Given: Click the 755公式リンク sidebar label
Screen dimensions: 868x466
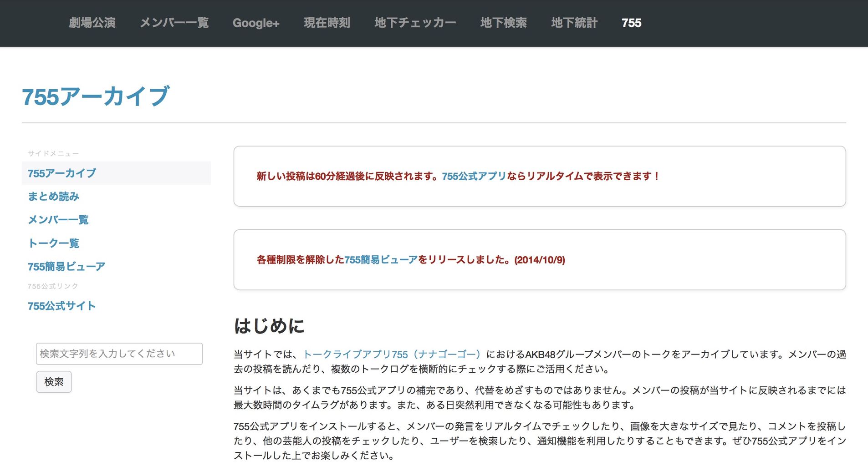Looking at the screenshot, I should coord(53,286).
